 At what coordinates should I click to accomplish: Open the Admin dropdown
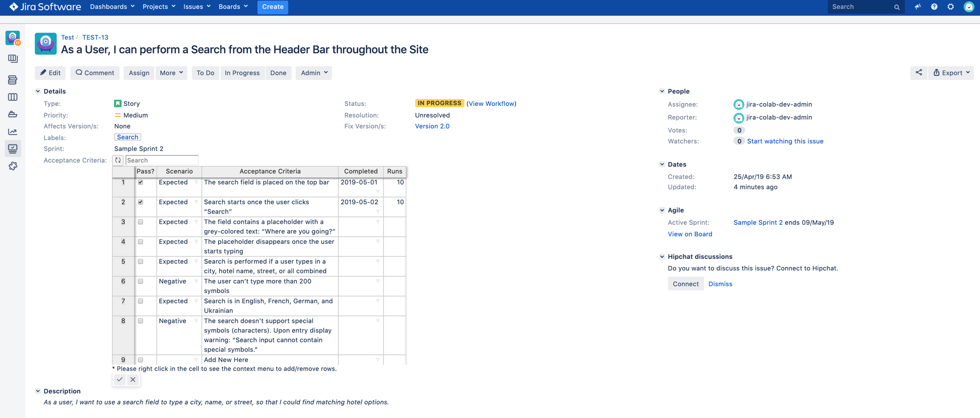tap(314, 73)
